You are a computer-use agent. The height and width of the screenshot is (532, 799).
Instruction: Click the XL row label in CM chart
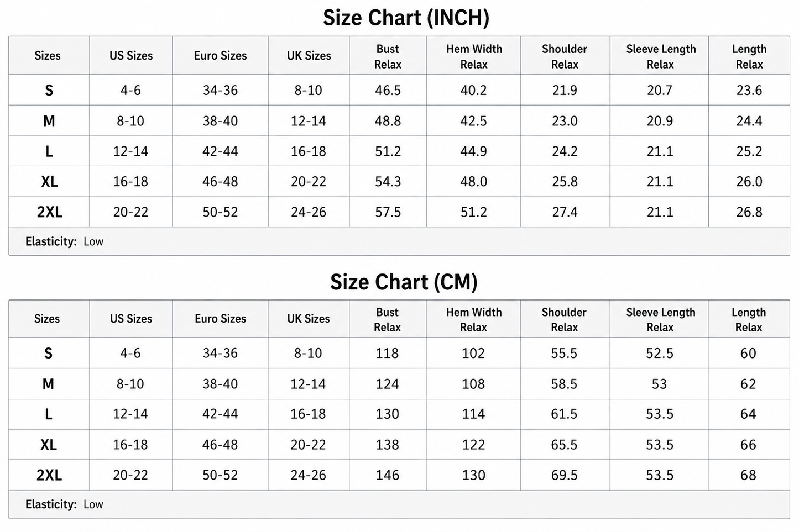click(49, 445)
